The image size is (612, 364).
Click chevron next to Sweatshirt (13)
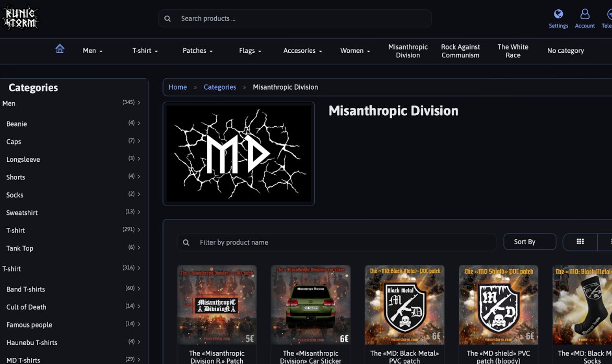138,212
